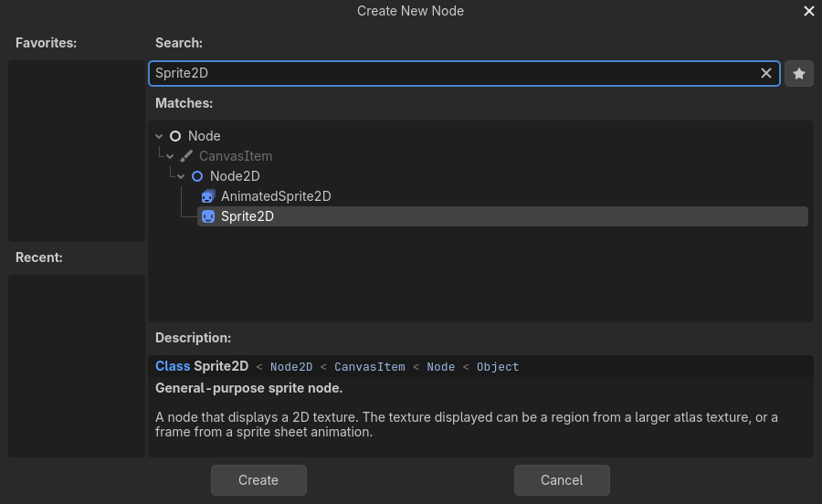Collapse the Node tree branch

[160, 136]
